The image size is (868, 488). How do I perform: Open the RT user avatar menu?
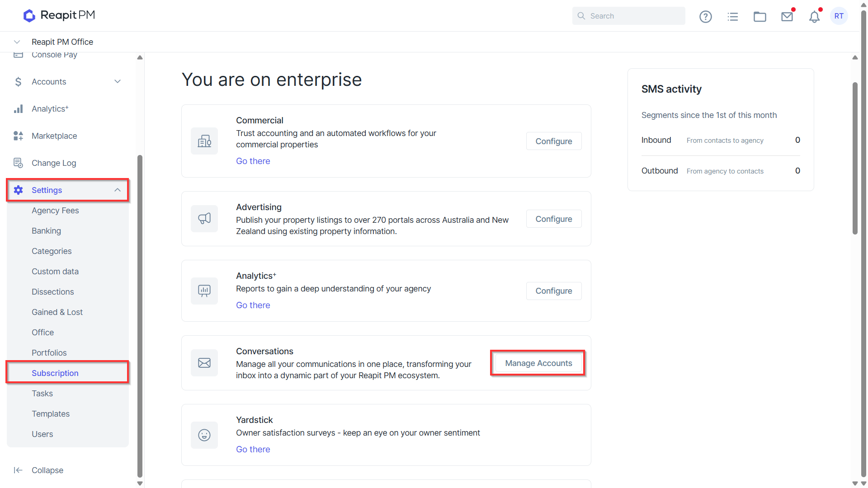[839, 16]
